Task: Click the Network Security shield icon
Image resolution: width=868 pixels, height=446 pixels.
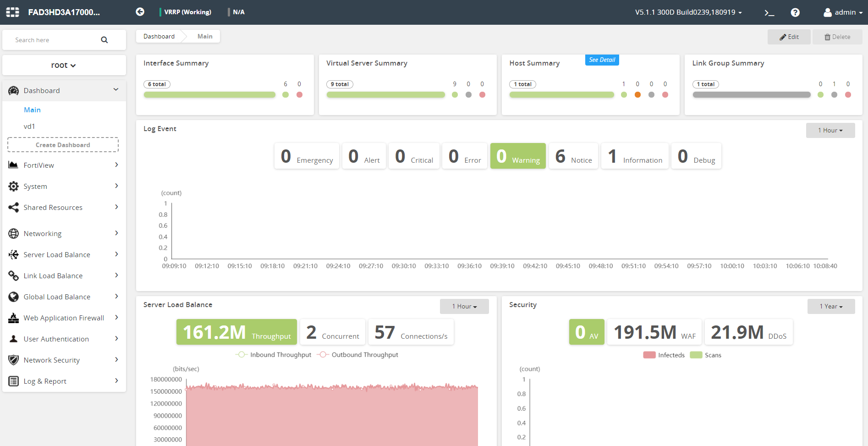Action: pyautogui.click(x=13, y=360)
